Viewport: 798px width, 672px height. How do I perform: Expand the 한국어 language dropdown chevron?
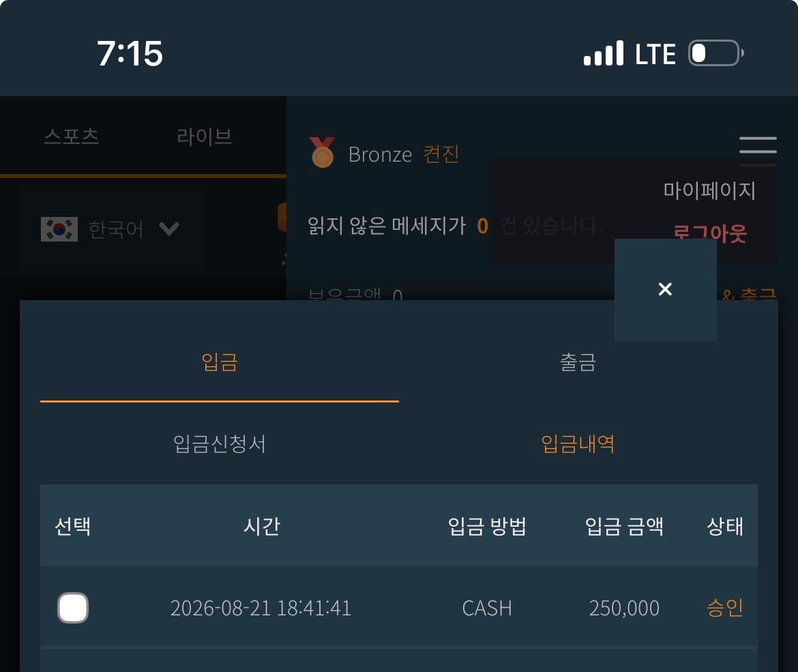(x=169, y=229)
